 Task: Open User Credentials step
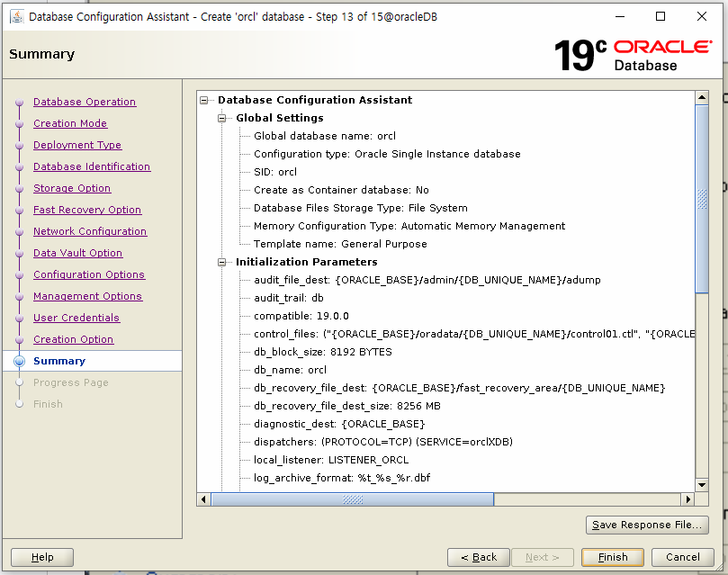pyautogui.click(x=76, y=318)
